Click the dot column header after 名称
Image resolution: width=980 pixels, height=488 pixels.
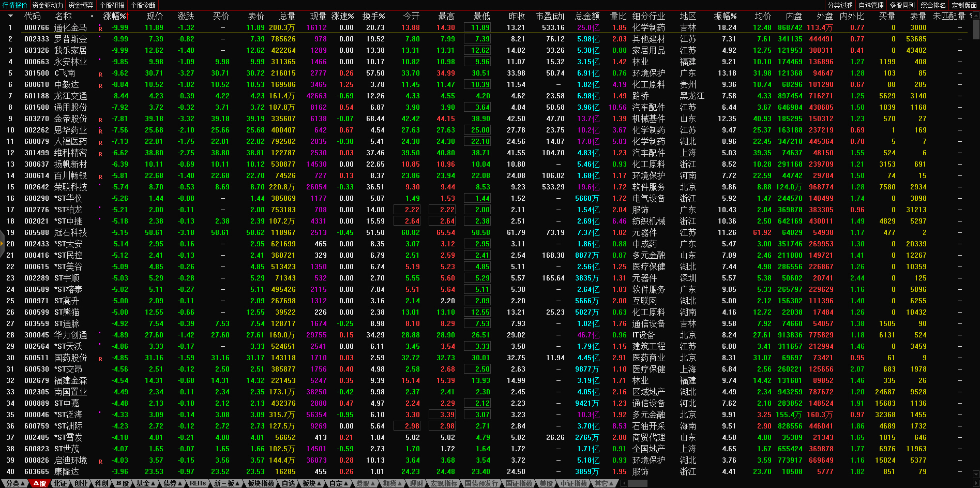coord(92,16)
